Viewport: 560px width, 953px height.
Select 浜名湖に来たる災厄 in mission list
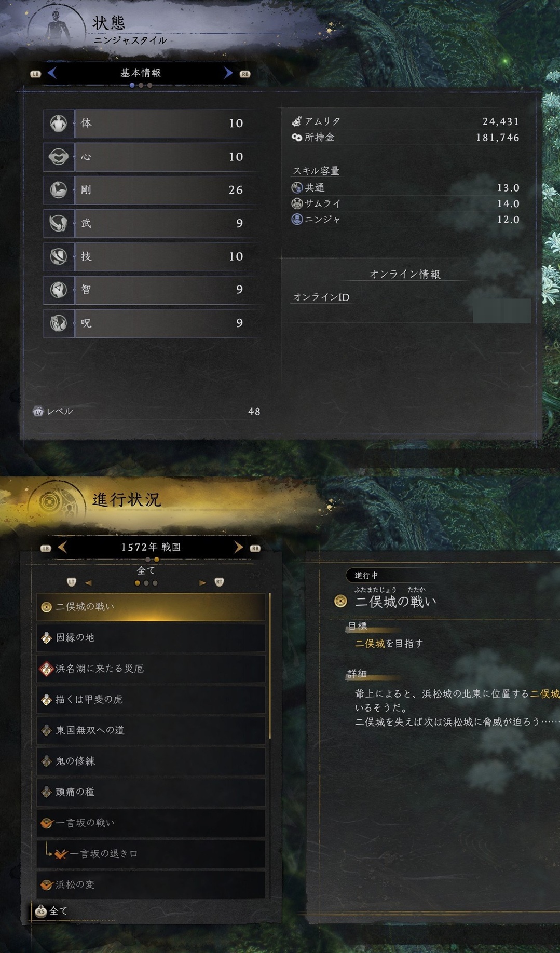point(151,669)
